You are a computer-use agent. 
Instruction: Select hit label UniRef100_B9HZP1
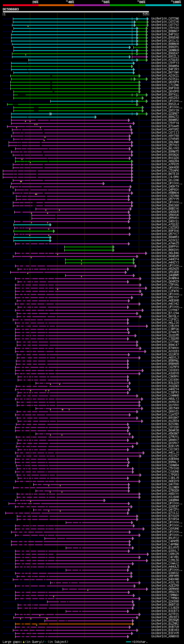(x=165, y=47)
